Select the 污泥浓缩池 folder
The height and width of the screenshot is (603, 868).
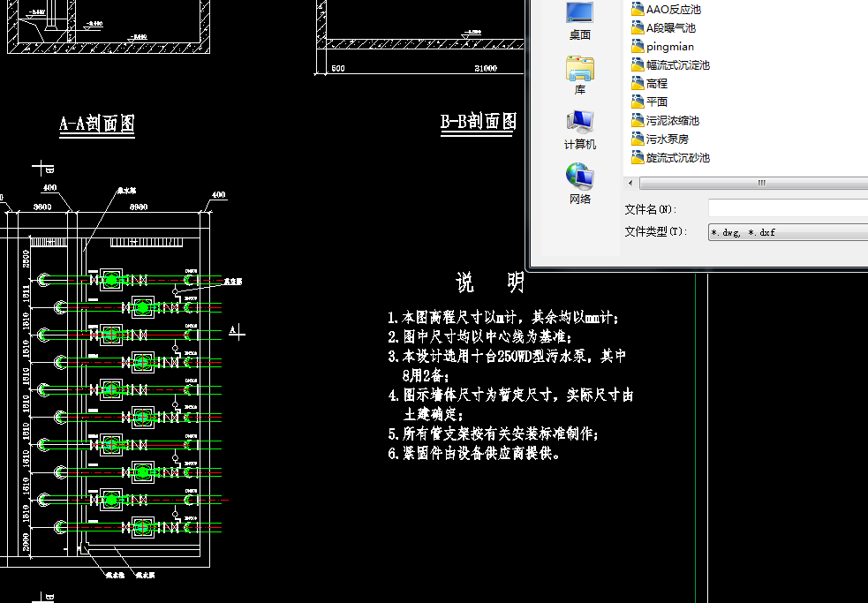pyautogui.click(x=666, y=121)
